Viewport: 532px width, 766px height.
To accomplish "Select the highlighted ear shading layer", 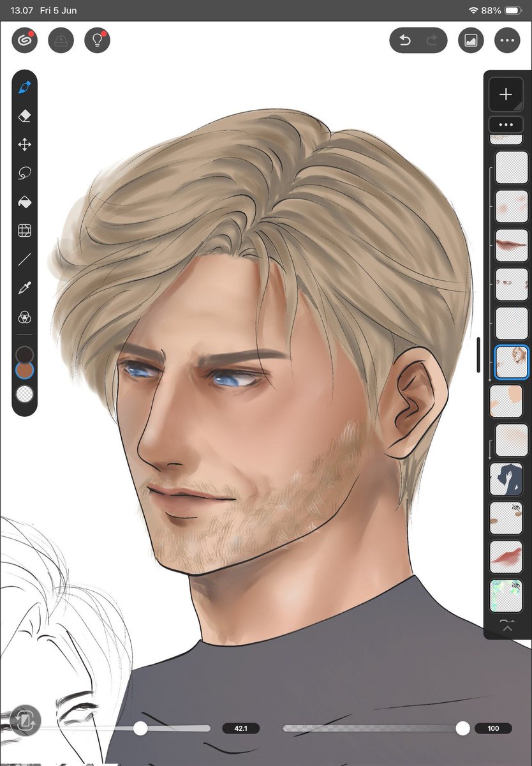I will click(x=512, y=362).
